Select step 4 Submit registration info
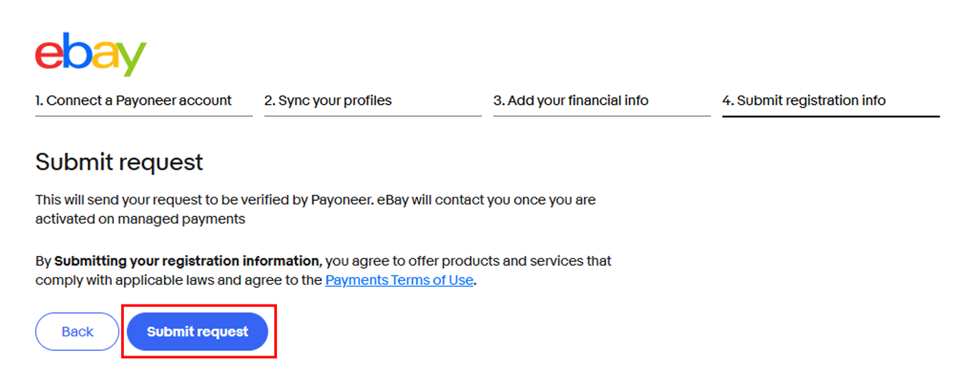The height and width of the screenshot is (377, 980). pos(804,101)
